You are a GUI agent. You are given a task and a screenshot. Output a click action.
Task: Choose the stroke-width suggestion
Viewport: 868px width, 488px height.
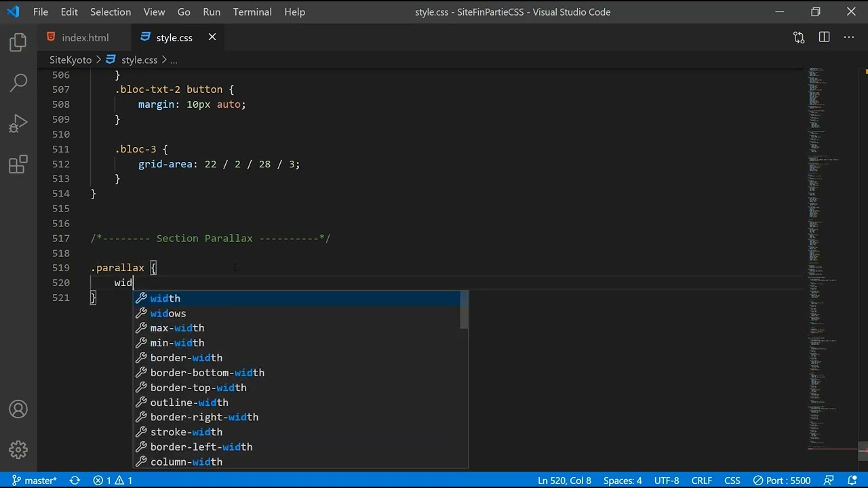pos(296,432)
